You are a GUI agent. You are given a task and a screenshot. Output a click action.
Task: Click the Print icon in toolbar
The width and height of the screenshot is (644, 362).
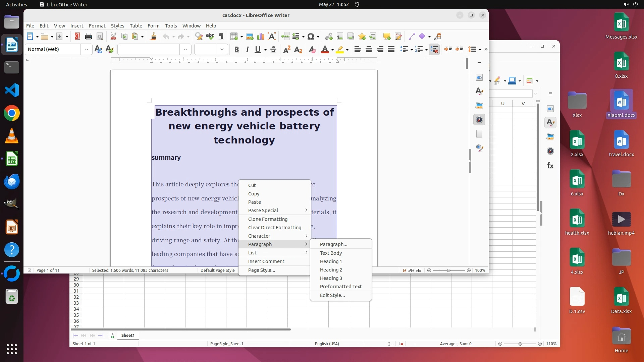(x=89, y=37)
